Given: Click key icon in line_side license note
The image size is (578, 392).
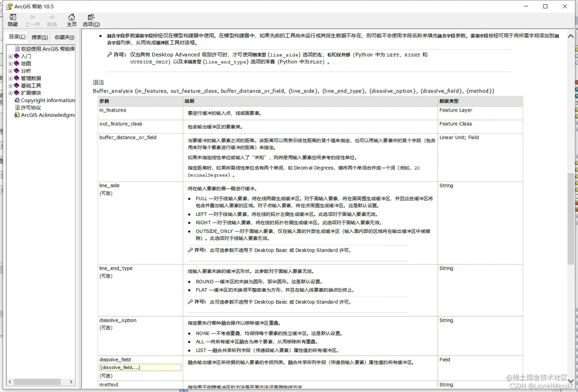Looking at the screenshot, I should point(190,250).
